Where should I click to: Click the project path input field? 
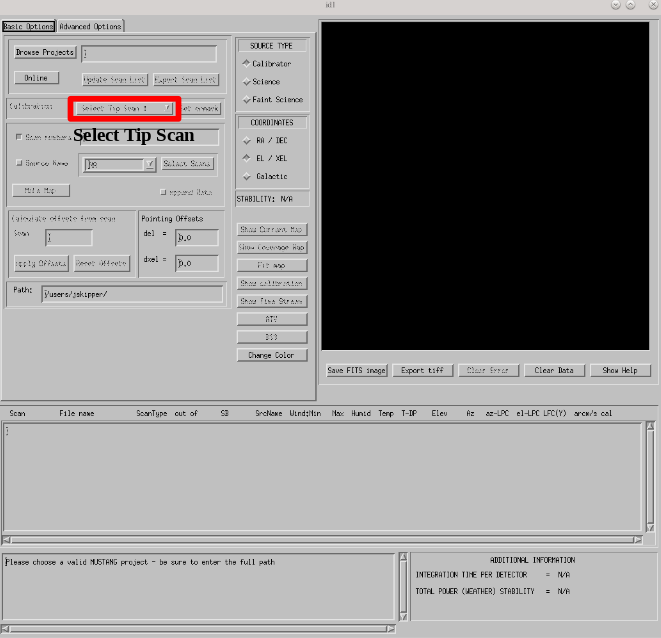(149, 54)
